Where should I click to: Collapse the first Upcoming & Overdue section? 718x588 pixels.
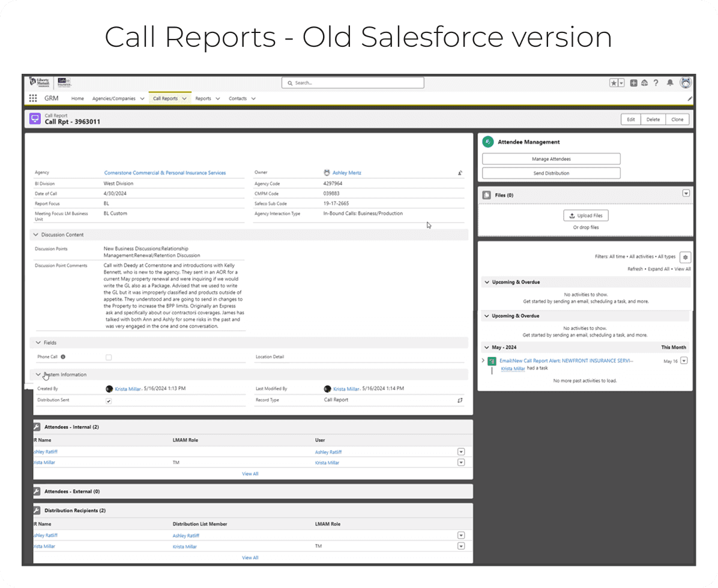click(487, 283)
